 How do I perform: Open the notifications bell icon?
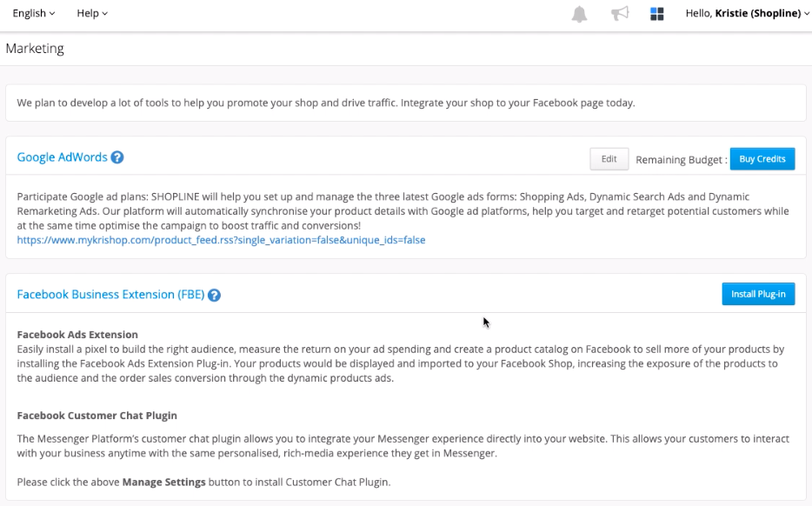coord(580,14)
